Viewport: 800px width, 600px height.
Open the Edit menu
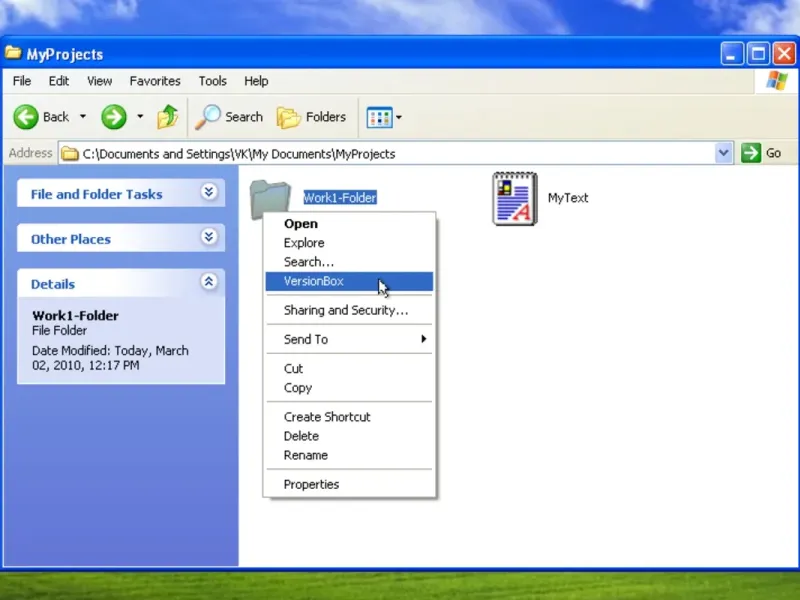(x=59, y=81)
